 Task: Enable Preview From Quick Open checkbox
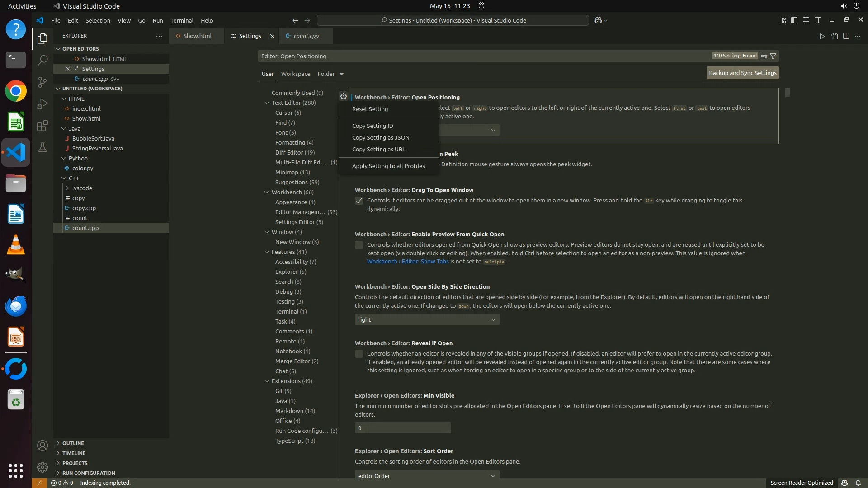click(x=359, y=245)
